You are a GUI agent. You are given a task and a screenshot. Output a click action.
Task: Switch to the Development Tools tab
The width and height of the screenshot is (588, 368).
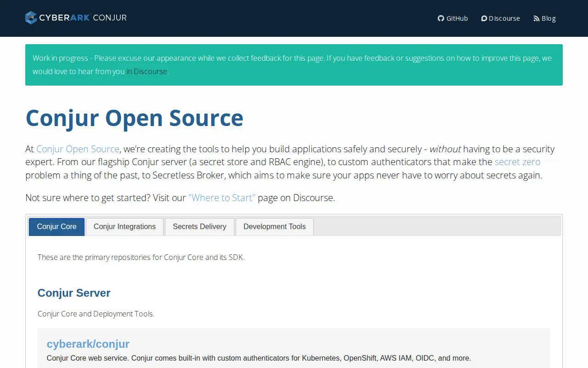275,227
